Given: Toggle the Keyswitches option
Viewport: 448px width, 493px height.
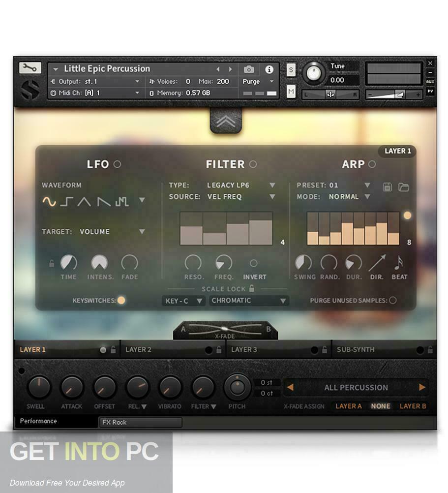Looking at the screenshot, I should 121,300.
